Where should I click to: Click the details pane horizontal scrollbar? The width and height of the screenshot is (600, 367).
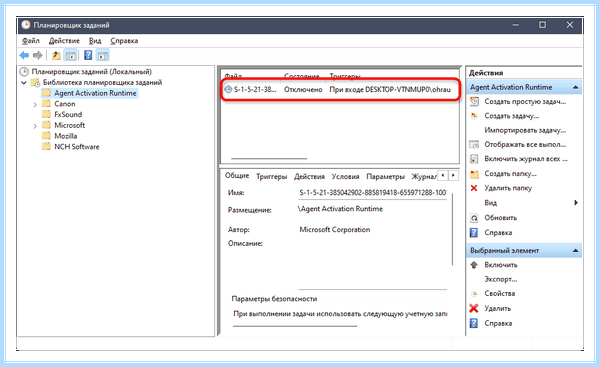point(295,326)
